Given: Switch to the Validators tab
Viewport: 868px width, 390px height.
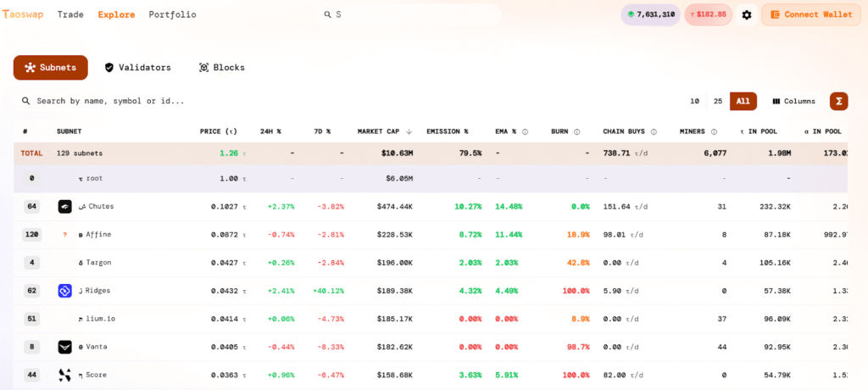Looking at the screenshot, I should pos(137,67).
